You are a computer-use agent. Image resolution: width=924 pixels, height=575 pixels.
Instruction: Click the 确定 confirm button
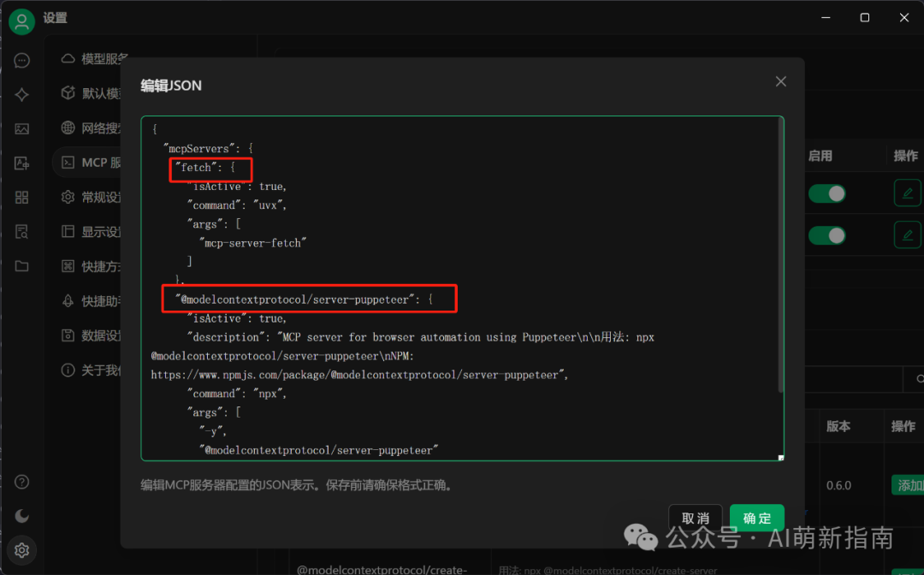click(x=756, y=518)
